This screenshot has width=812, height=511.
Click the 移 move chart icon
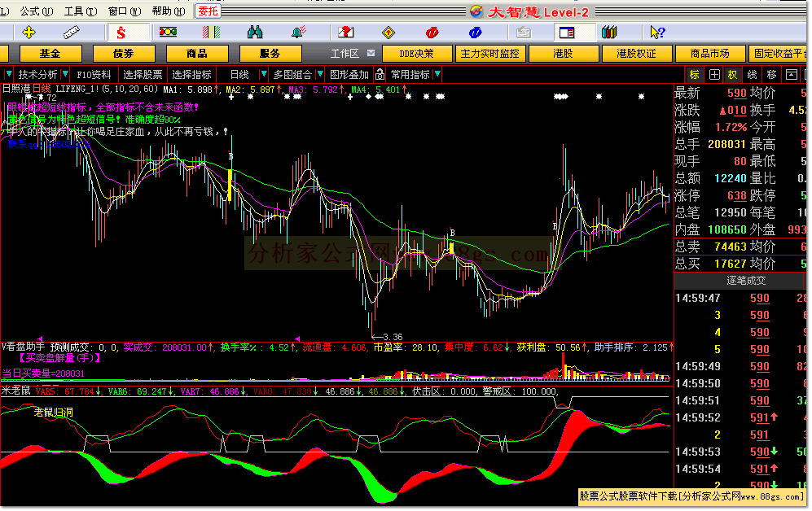(771, 75)
